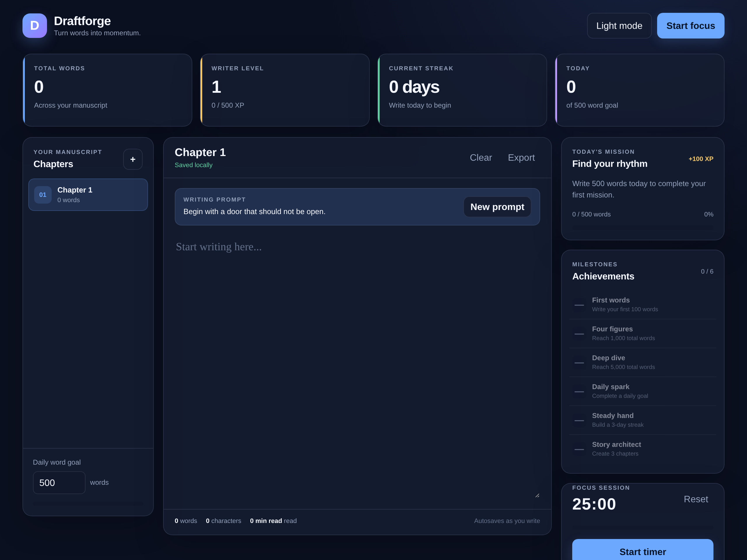This screenshot has width=747, height=560.
Task: Click '0 / 500 words' mission progress text
Action: click(x=591, y=214)
